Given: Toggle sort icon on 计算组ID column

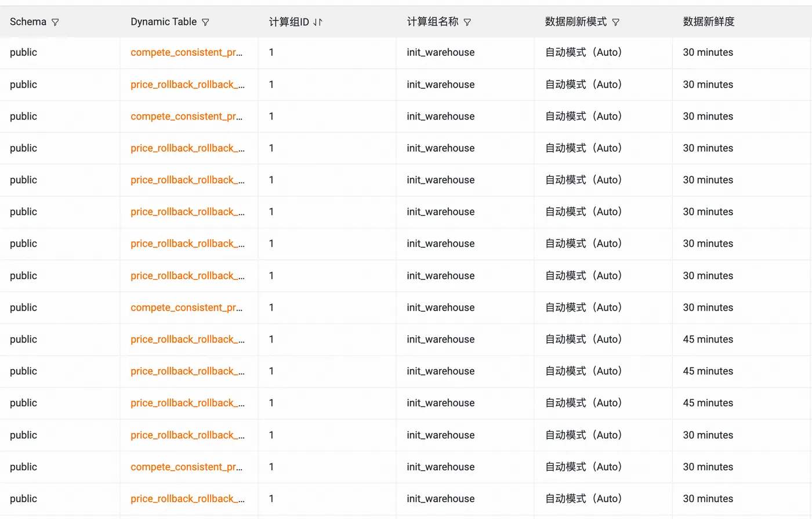Looking at the screenshot, I should tap(317, 22).
